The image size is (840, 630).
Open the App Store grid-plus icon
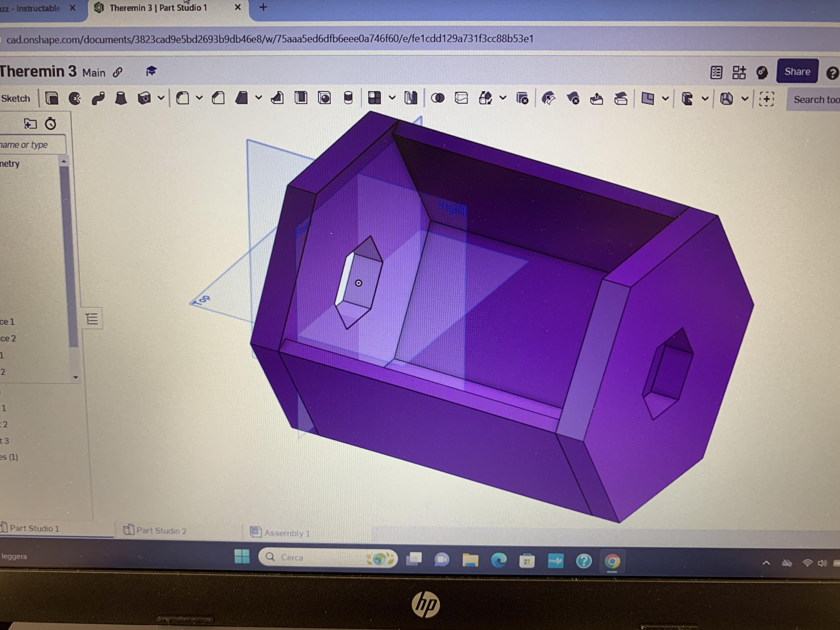[739, 72]
